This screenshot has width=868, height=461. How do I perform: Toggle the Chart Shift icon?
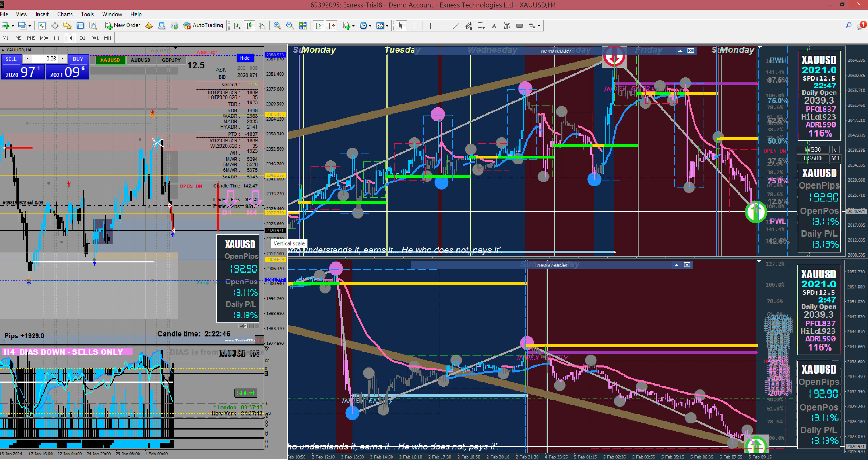[x=332, y=26]
